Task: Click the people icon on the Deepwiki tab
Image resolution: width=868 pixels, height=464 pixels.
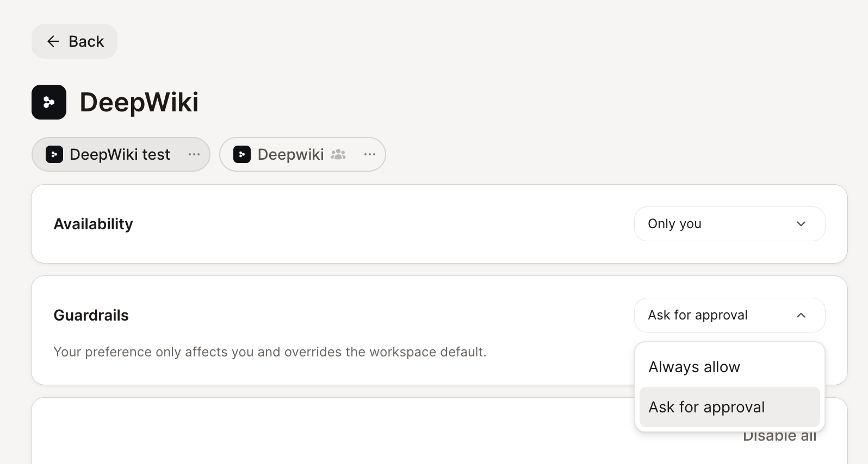Action: pos(338,154)
